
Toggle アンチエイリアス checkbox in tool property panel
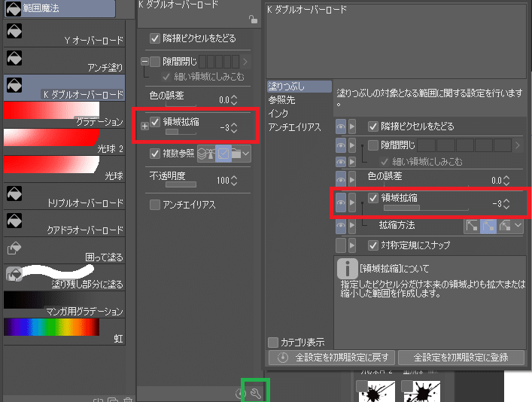155,205
